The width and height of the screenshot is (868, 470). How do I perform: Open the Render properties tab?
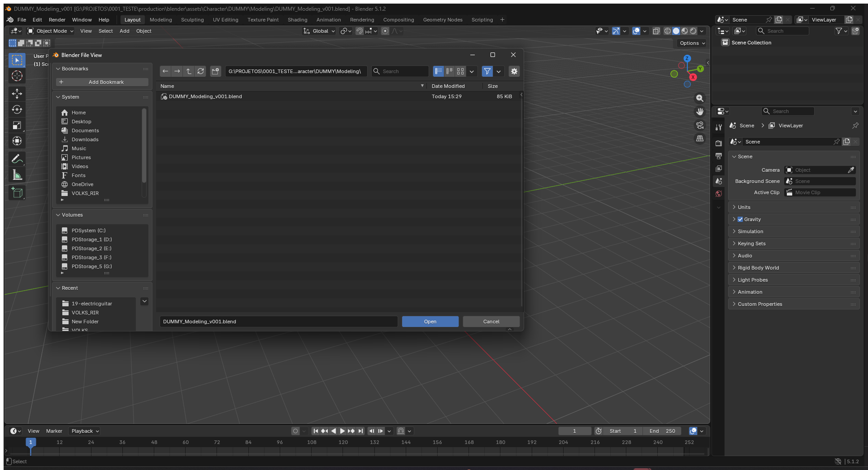tap(719, 143)
